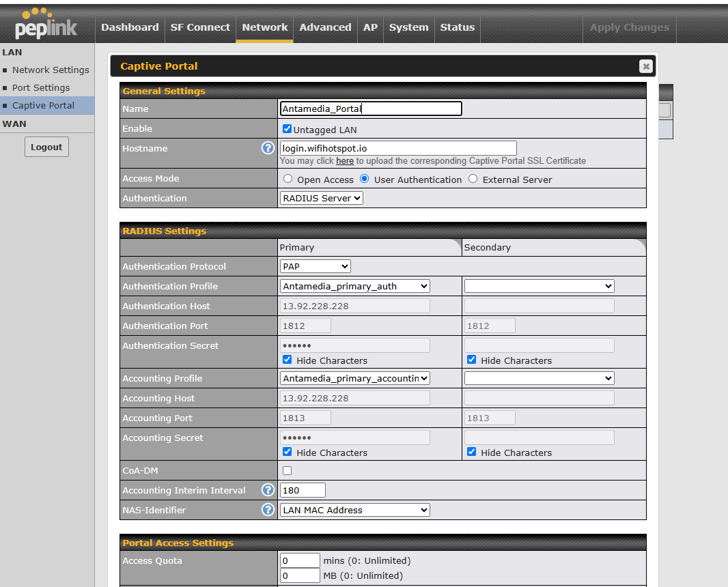Enable the CoA-DM checkbox
The width and height of the screenshot is (728, 587).
point(287,470)
